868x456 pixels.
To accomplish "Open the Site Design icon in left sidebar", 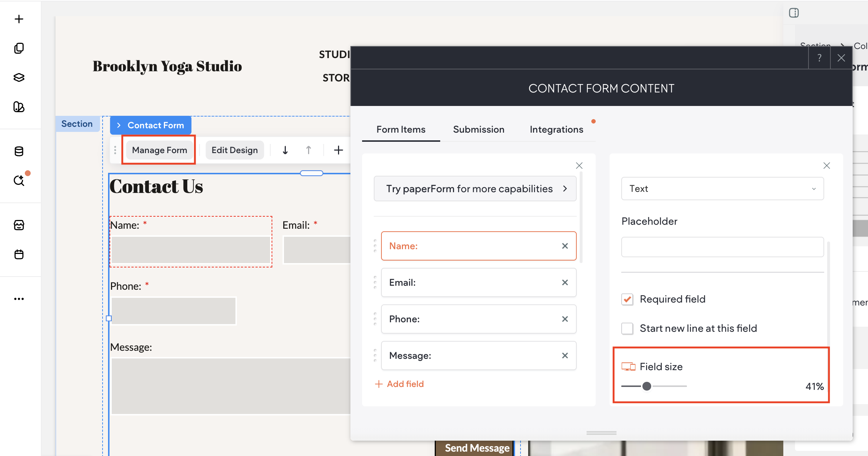I will tap(19, 107).
